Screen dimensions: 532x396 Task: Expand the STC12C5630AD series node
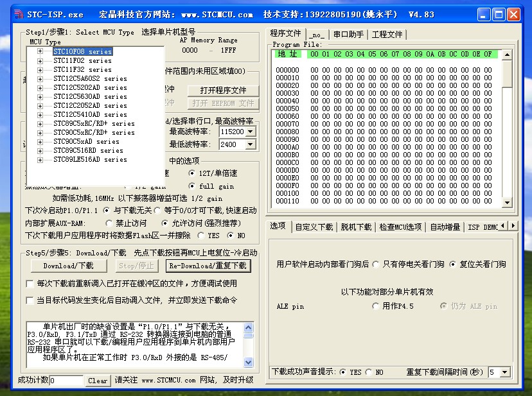[40, 97]
